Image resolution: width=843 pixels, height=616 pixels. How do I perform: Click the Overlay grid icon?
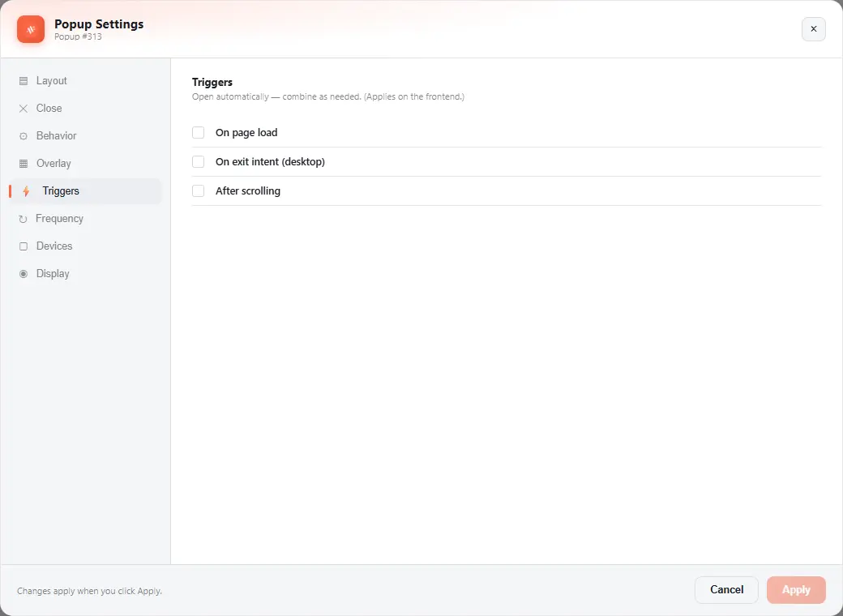coord(24,164)
